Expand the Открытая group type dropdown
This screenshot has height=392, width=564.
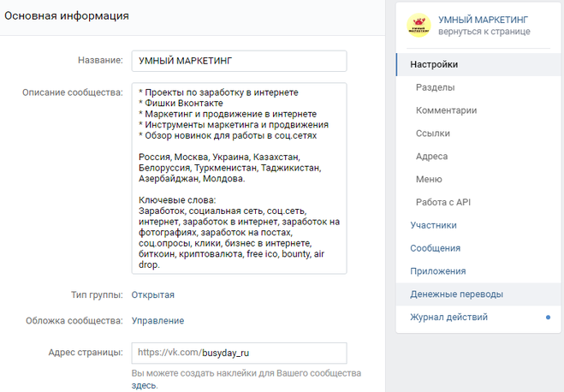point(152,295)
